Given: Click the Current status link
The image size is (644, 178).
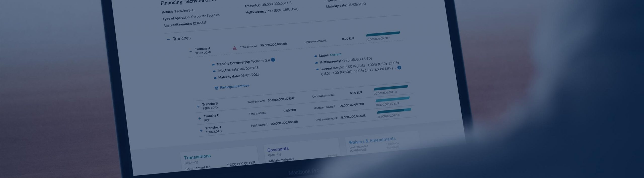Looking at the screenshot, I should point(336,54).
